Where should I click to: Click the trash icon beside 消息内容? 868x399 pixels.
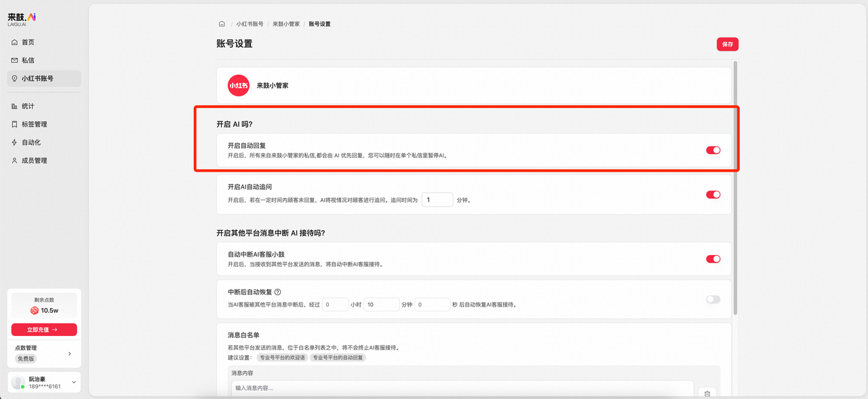(707, 393)
